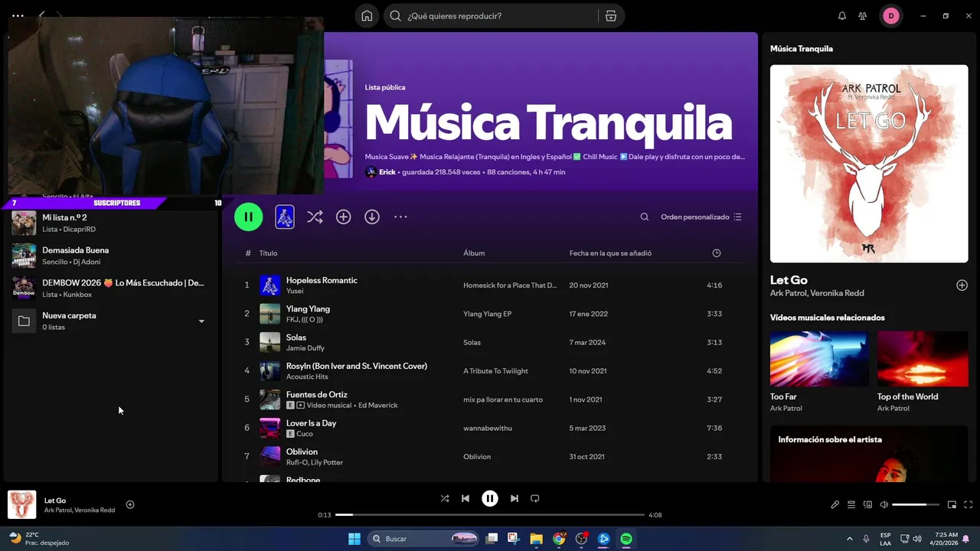Adjust the volume slider
The width and height of the screenshot is (980, 551).
click(x=916, y=504)
